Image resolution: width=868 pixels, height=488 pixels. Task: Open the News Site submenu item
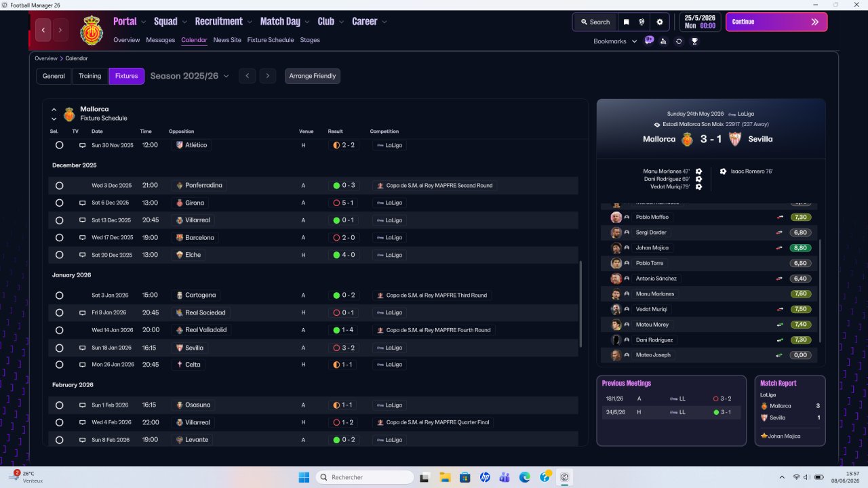[x=227, y=40]
